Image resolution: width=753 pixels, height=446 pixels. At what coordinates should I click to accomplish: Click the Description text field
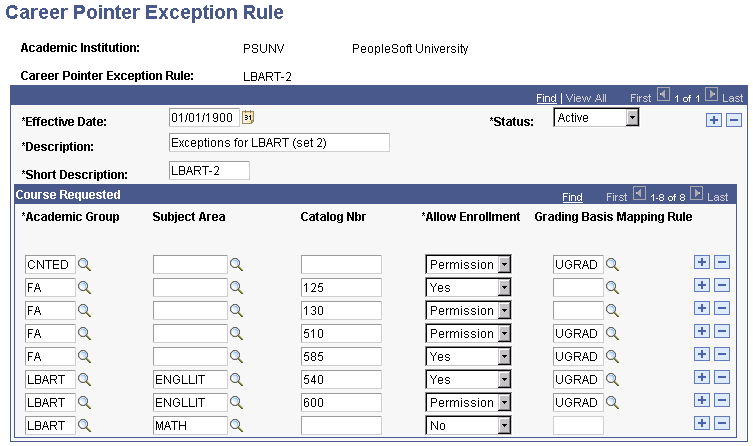coord(279,143)
